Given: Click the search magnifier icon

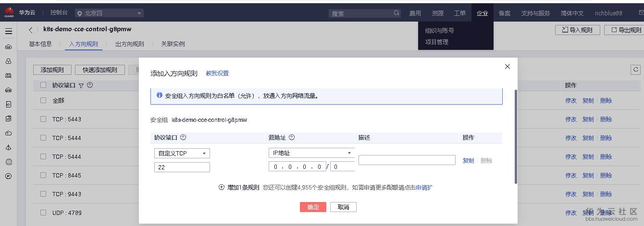Looking at the screenshot, I should tap(396, 13).
